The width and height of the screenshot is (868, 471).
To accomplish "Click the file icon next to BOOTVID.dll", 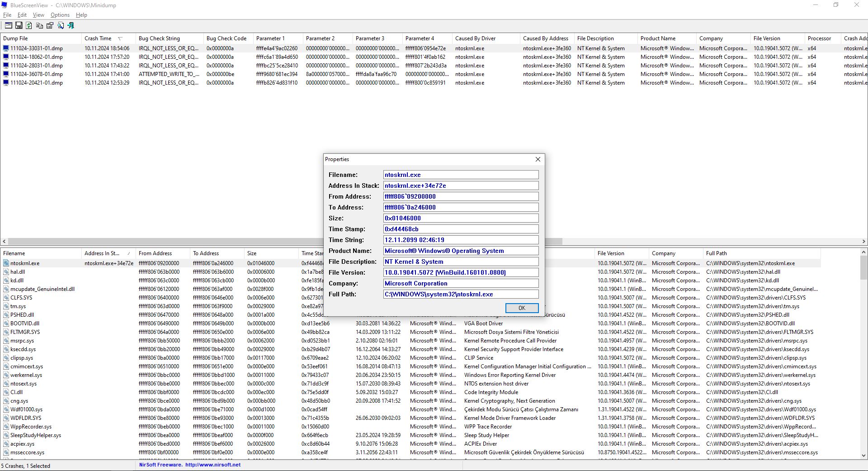I will pyautogui.click(x=6, y=324).
